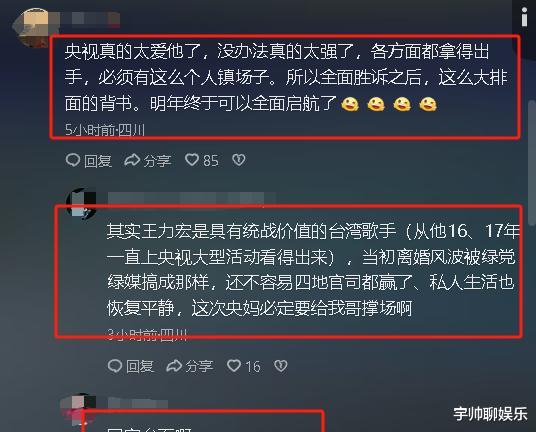Share the comment with 85 likes

[x=147, y=160]
